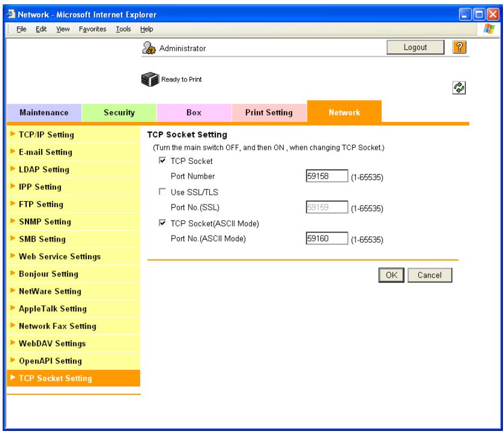Open IPP Setting in the sidebar
The image size is (504, 432).
[73, 187]
